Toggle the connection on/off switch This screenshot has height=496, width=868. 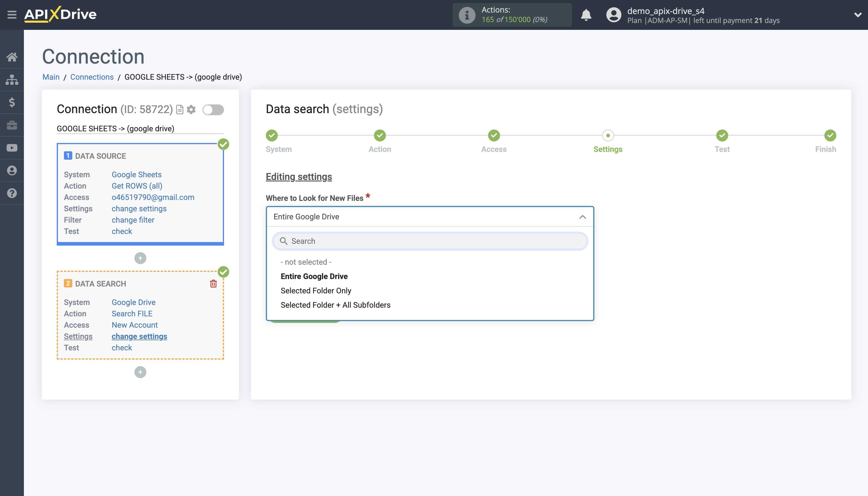213,110
